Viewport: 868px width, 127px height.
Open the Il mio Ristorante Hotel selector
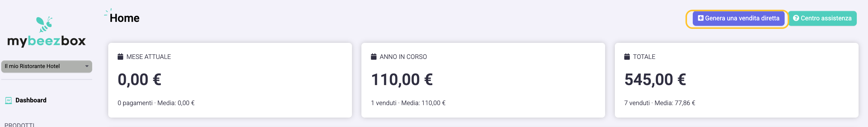(x=40, y=66)
